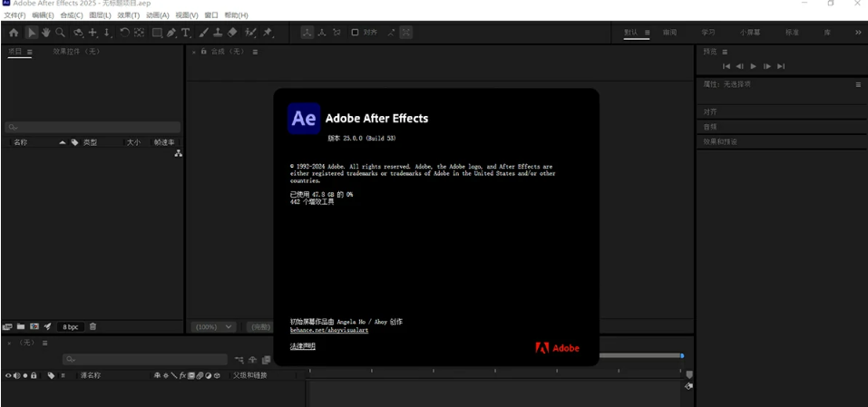868x407 pixels.
Task: Choose Local Axis mode icon
Action: (x=307, y=33)
